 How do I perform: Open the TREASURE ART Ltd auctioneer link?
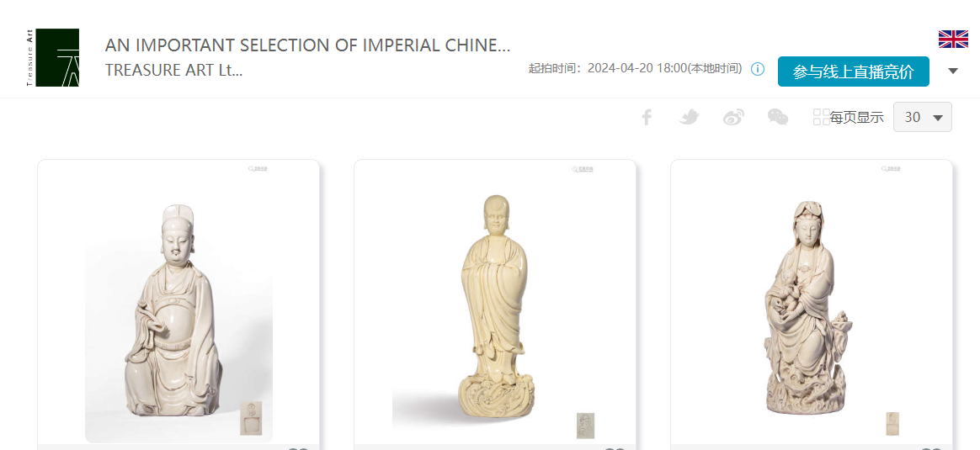(173, 70)
